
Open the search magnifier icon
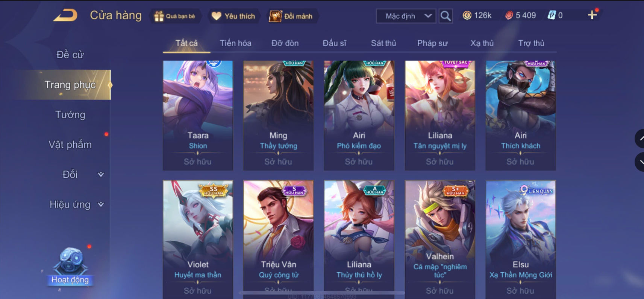pyautogui.click(x=445, y=16)
